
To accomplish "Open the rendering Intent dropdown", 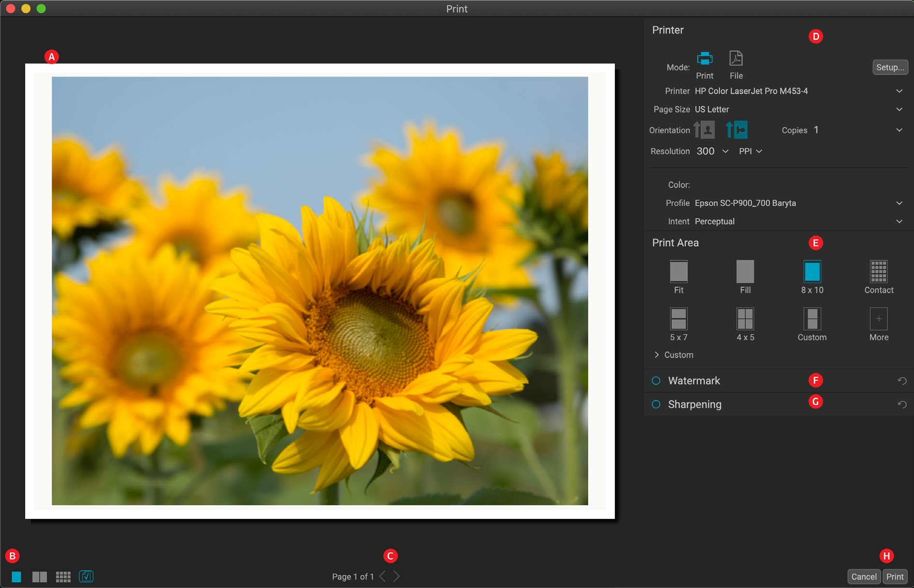I will coord(899,221).
